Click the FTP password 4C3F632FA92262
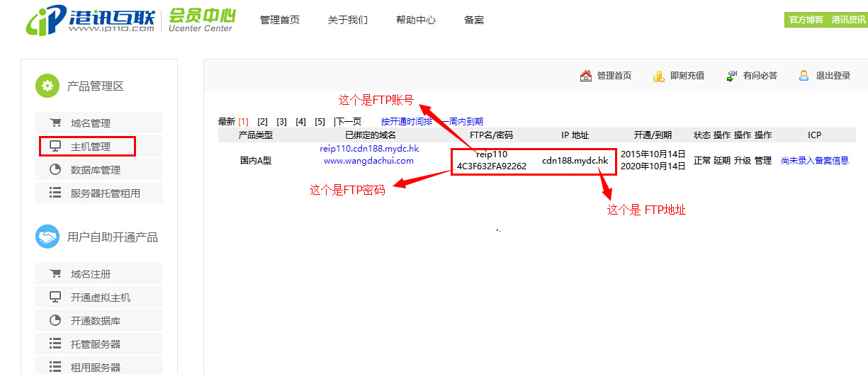The height and width of the screenshot is (374, 868). (x=492, y=166)
